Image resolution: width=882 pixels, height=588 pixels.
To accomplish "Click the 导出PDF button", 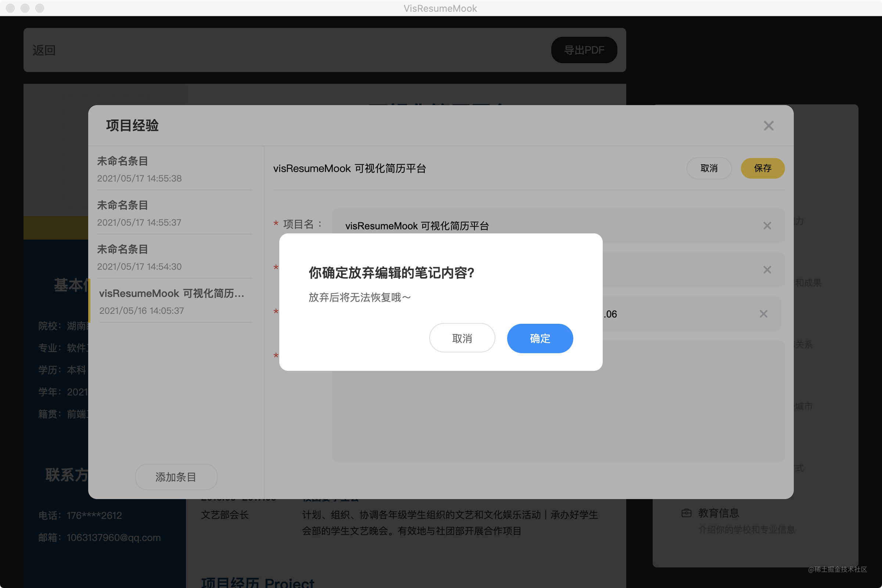I will (584, 50).
